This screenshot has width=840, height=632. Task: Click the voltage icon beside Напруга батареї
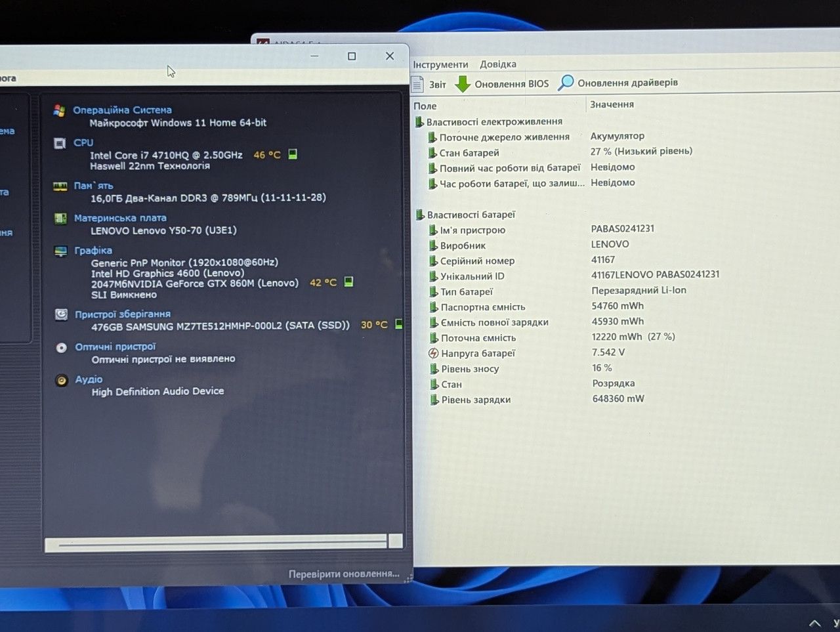[x=433, y=353]
